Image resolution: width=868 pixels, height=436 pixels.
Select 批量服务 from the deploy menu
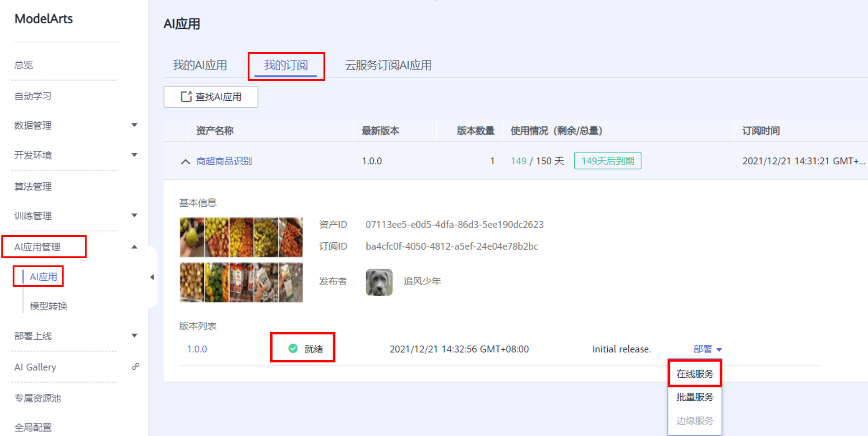coord(695,397)
